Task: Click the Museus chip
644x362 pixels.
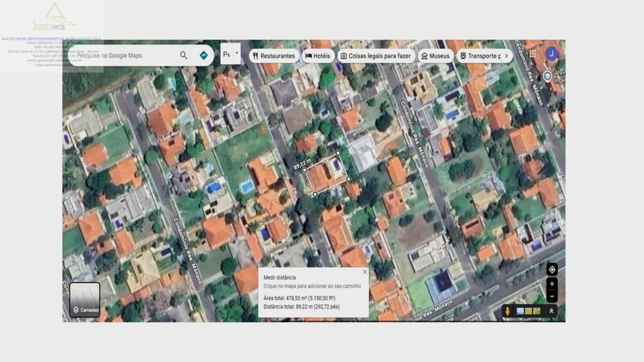Action: [435, 56]
